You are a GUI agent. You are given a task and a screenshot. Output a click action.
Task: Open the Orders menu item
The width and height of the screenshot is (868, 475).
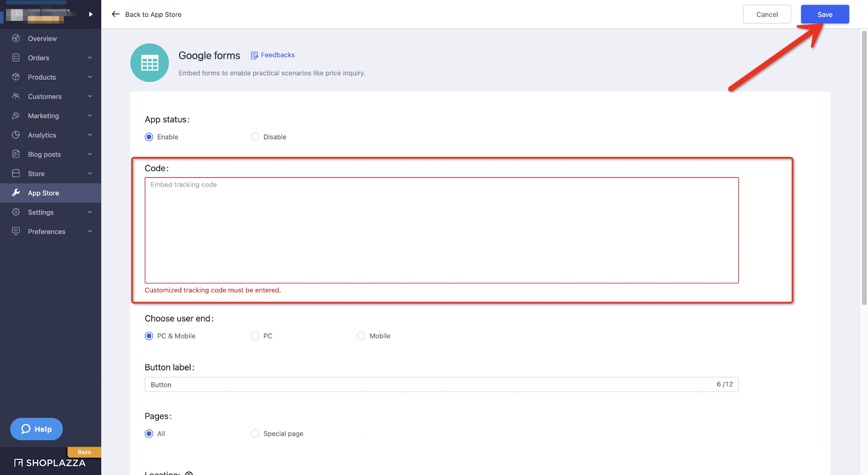[50, 57]
